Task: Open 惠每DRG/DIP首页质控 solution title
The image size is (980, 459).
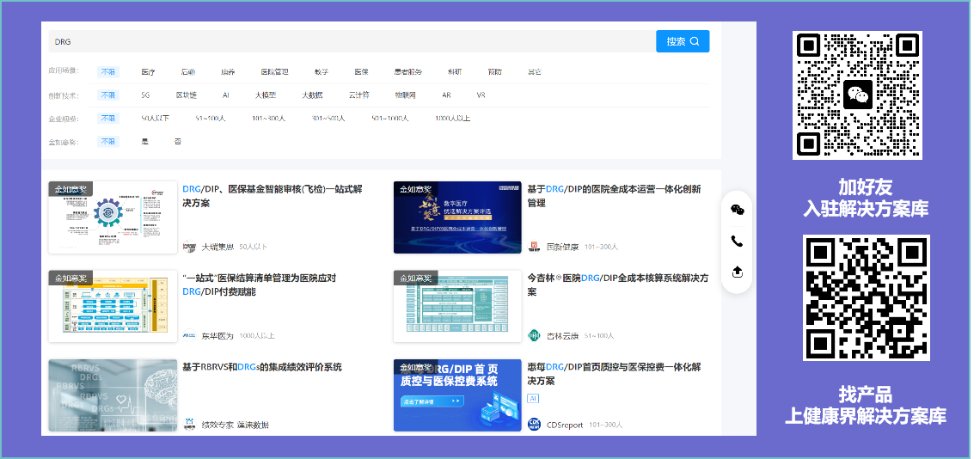Action: 615,373
